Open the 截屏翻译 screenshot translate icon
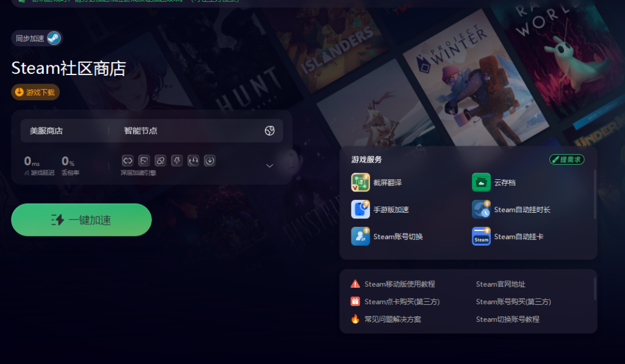 pos(360,182)
